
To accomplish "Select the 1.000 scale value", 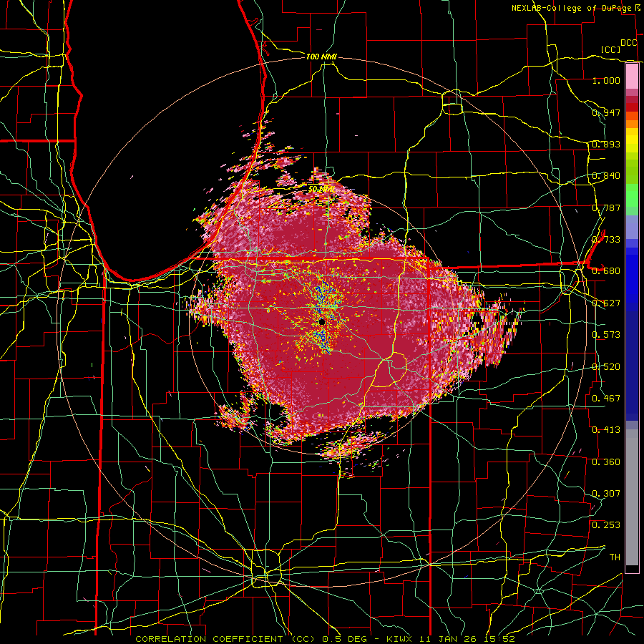I will 606,80.
